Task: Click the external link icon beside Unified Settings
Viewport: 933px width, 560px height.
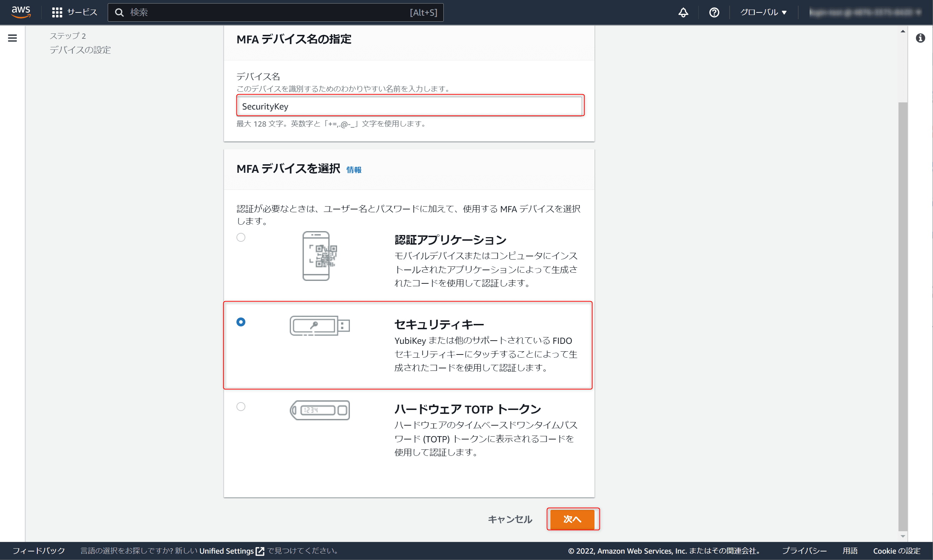Action: pos(260,551)
